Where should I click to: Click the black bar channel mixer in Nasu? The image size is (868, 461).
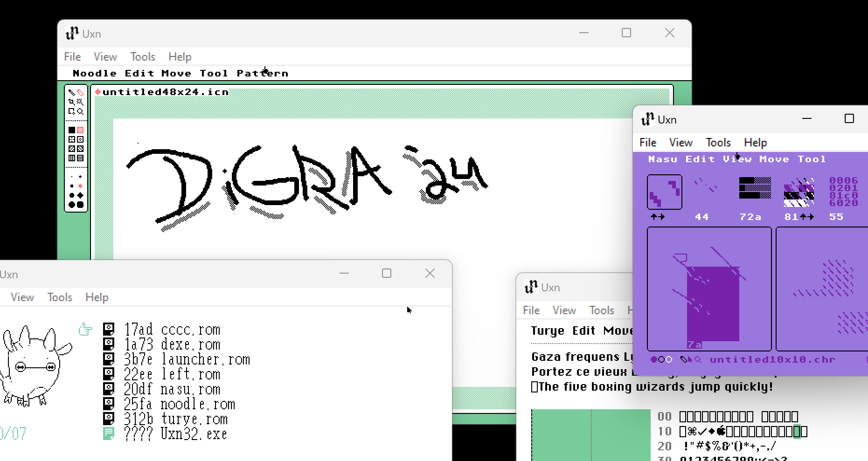point(755,188)
